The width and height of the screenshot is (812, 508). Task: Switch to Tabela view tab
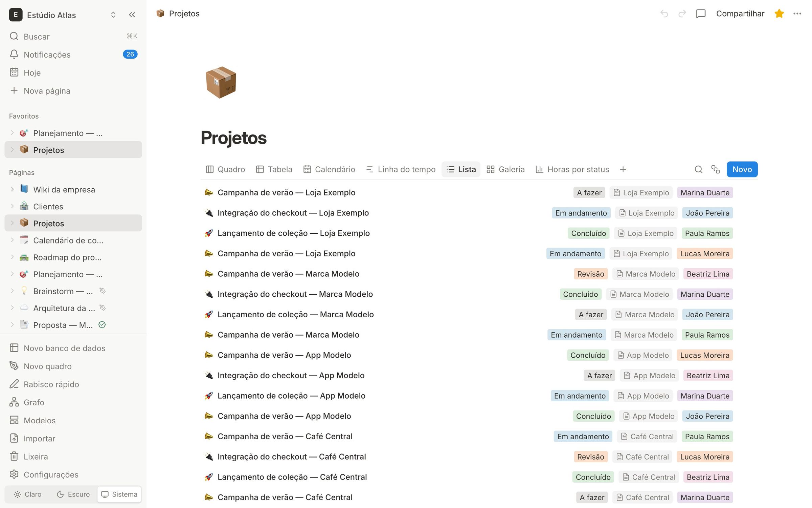274,169
